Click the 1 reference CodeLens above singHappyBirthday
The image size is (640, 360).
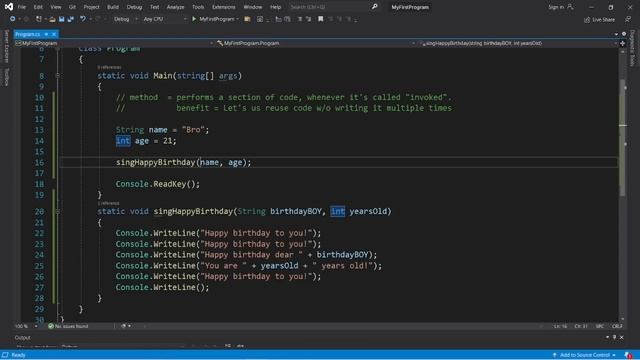click(108, 203)
